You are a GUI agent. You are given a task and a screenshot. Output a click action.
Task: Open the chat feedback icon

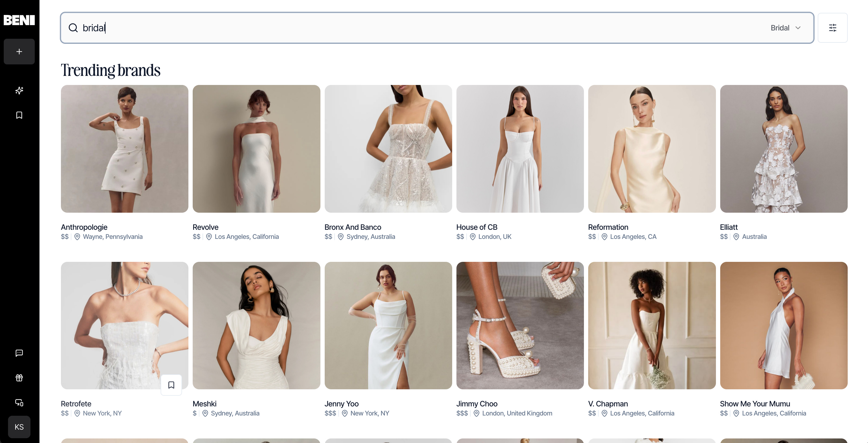pos(19,353)
